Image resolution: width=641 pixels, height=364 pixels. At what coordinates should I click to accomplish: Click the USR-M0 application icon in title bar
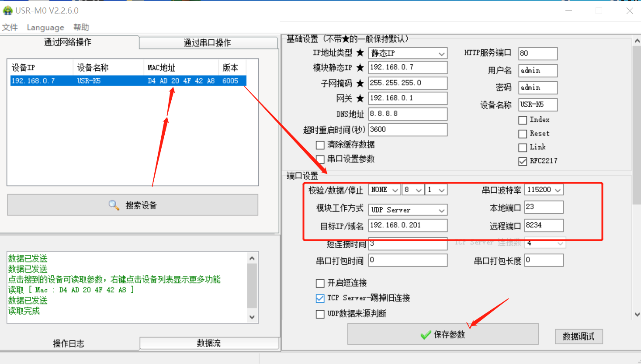click(x=7, y=10)
